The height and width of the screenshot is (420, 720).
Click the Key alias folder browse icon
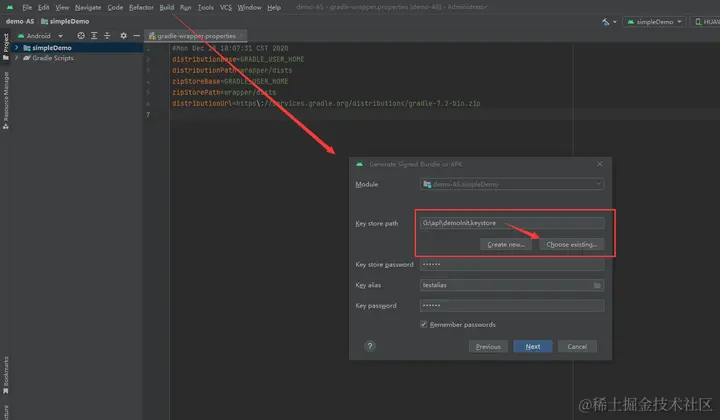click(x=597, y=285)
